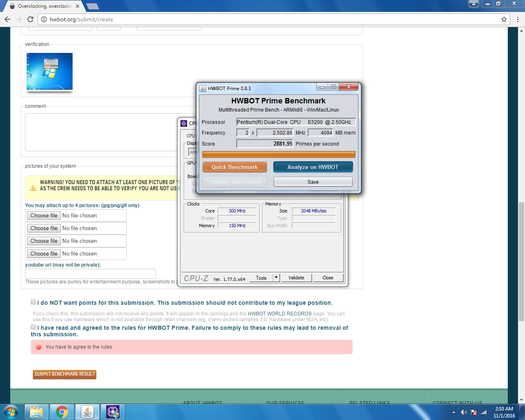
Task: Choose a file for the second picture
Action: pyautogui.click(x=44, y=228)
